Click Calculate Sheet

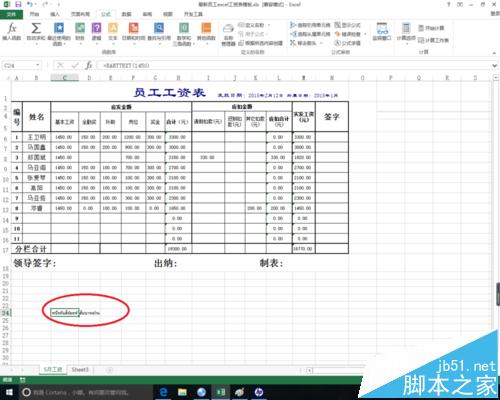pos(433,40)
